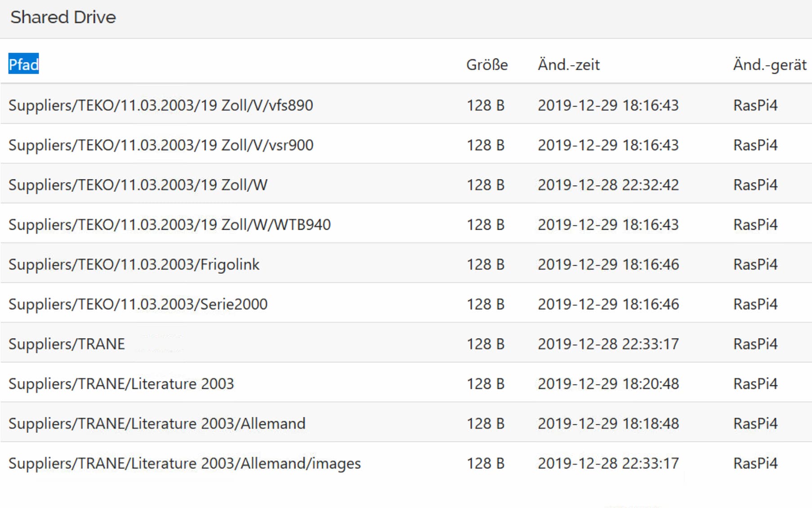The image size is (812, 508).
Task: Select path Suppliers/TRANE/Literature 2003/Allemand
Action: click(157, 423)
